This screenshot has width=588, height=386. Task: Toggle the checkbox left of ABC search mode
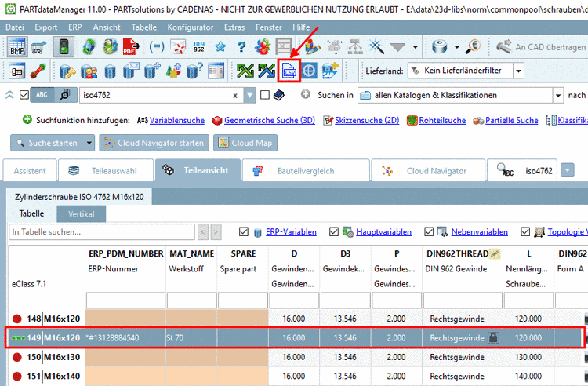click(x=24, y=95)
